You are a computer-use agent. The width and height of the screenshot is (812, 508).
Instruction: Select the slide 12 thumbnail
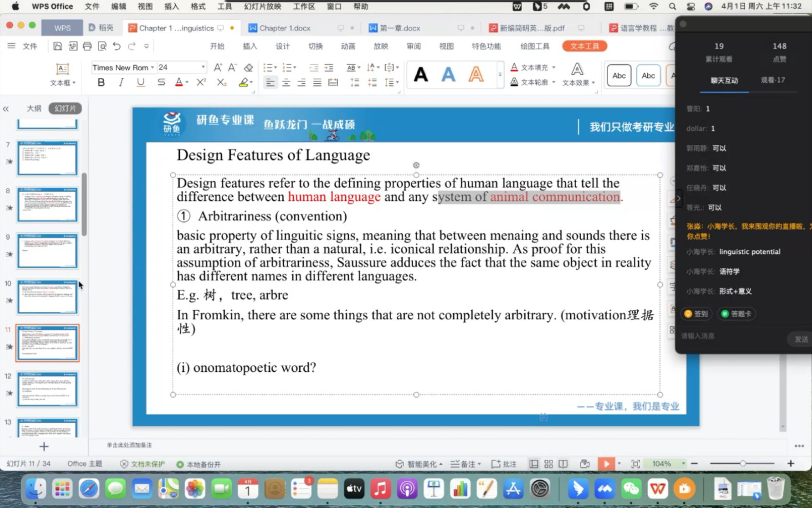pos(47,389)
